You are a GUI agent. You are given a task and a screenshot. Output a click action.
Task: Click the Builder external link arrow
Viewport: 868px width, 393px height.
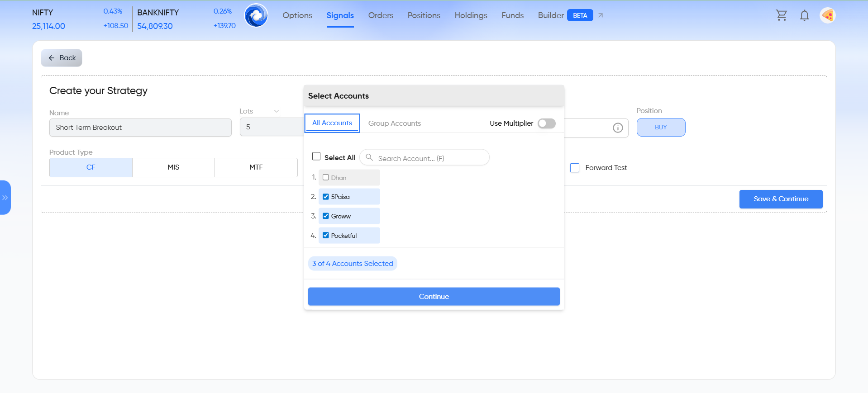(x=601, y=15)
